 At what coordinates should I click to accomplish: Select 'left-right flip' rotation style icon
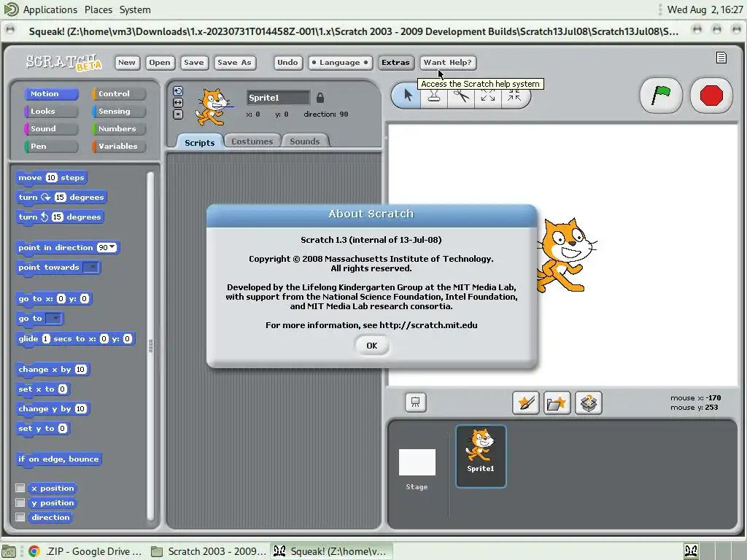(178, 103)
